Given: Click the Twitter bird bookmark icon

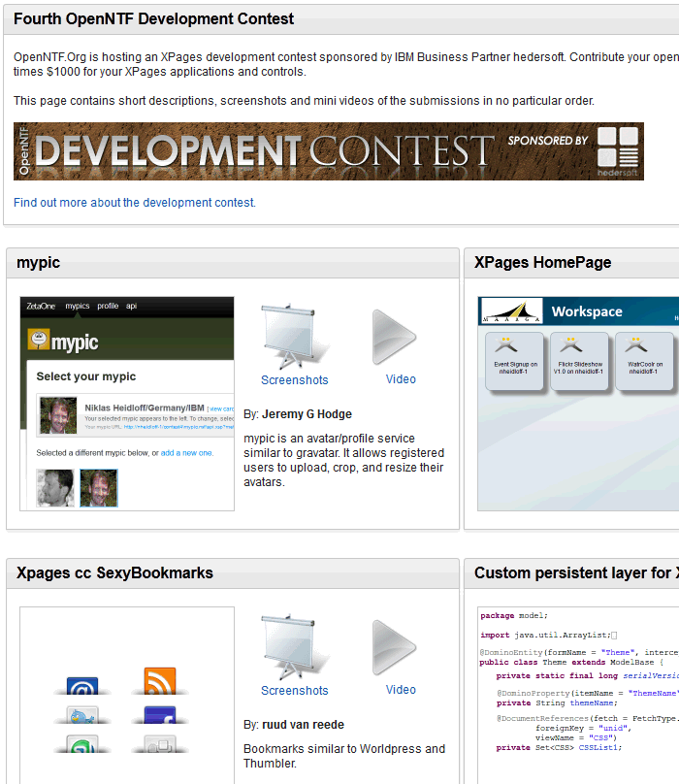Looking at the screenshot, I should click(x=82, y=715).
